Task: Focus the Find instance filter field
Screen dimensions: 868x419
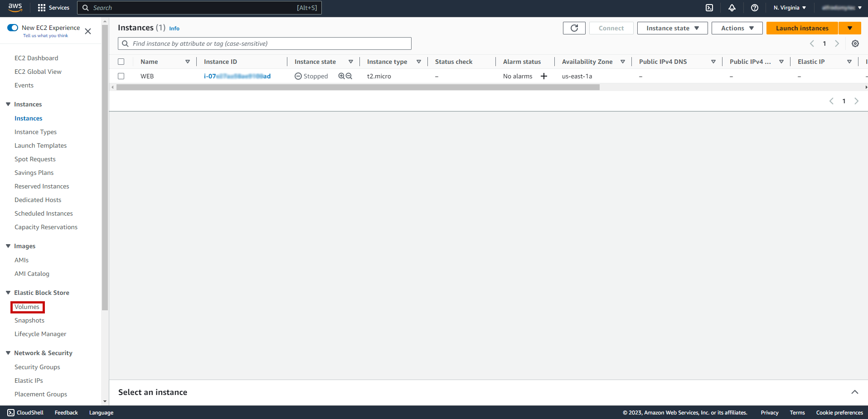Action: [265, 43]
